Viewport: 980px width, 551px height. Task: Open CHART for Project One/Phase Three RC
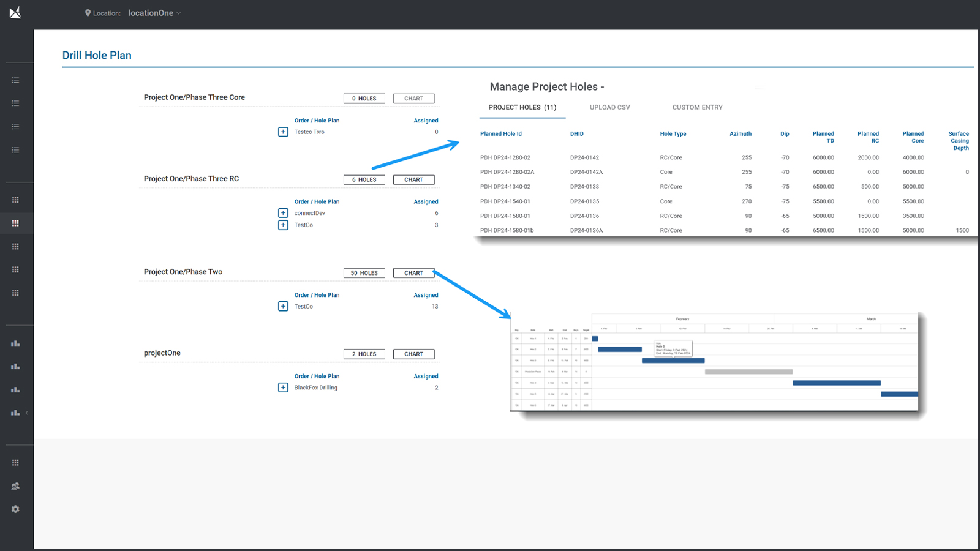click(413, 180)
